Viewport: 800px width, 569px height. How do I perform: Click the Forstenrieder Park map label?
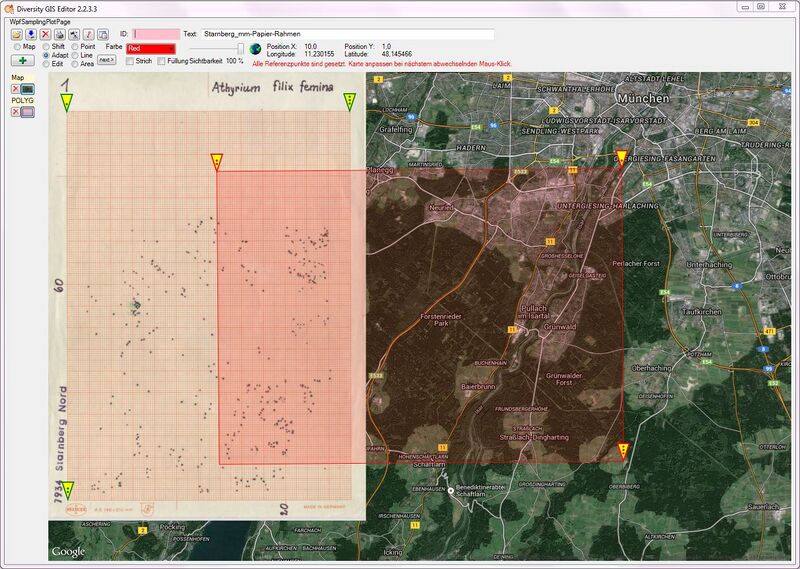441,320
